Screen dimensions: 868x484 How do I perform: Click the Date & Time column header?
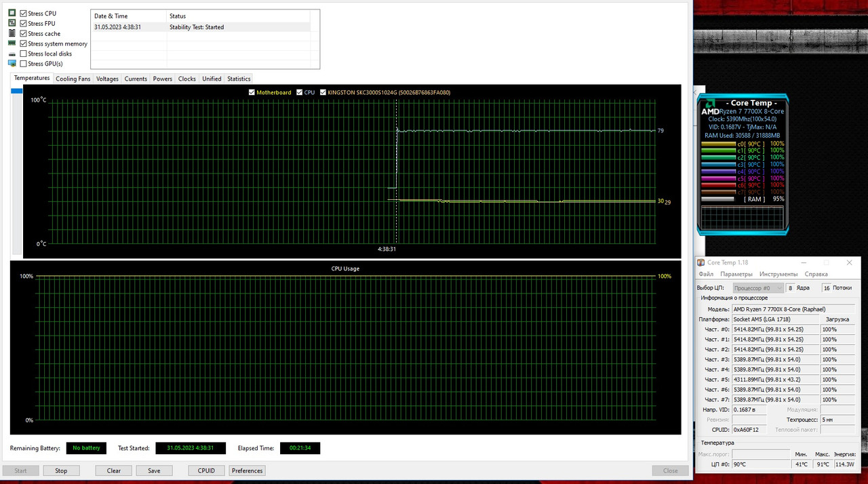tap(129, 16)
